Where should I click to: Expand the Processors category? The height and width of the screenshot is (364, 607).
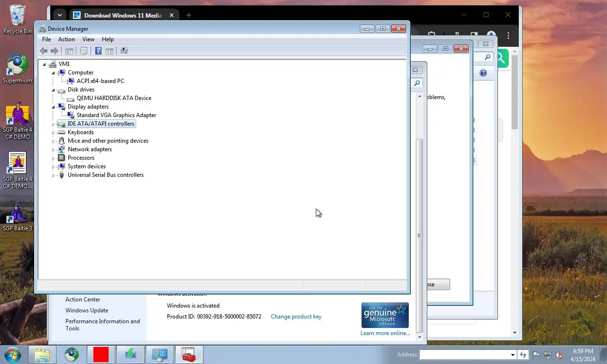tap(53, 158)
